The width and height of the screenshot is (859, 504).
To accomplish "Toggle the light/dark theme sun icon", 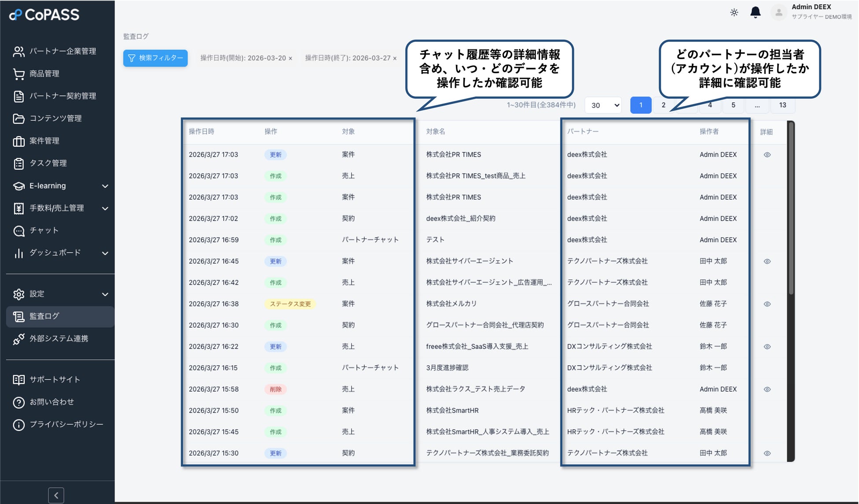I will (734, 12).
